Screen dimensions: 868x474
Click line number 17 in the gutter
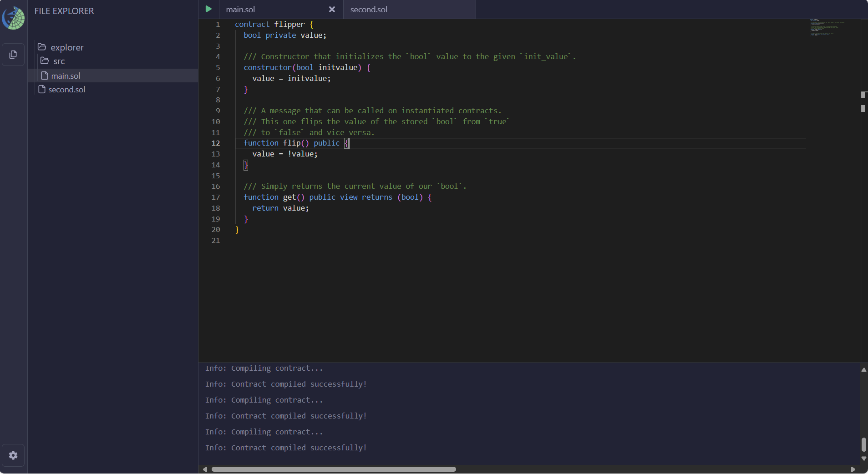click(x=216, y=197)
